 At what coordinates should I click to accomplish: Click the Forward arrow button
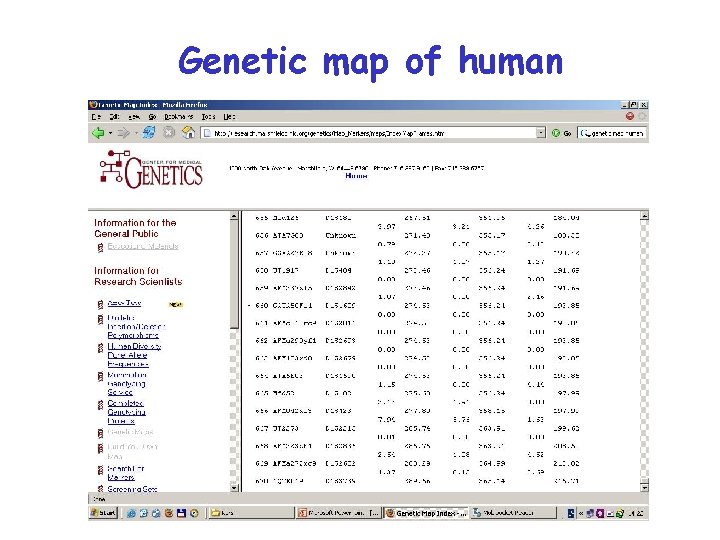click(x=123, y=133)
